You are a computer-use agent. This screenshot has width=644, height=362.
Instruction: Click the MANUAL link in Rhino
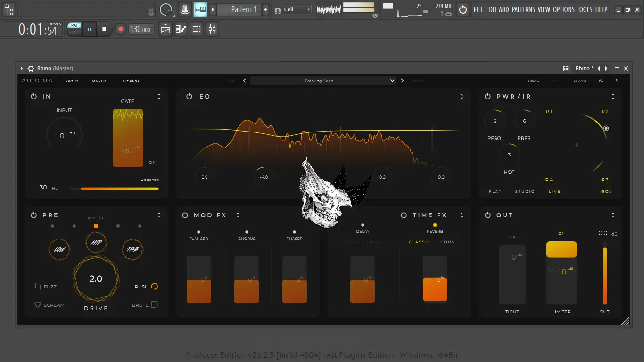point(100,81)
